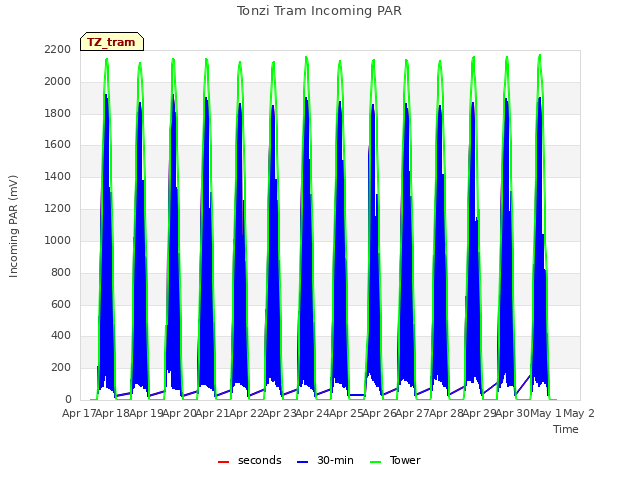The image size is (640, 480).
Task: Click the red seconds legend swatch
Action: tap(224, 462)
